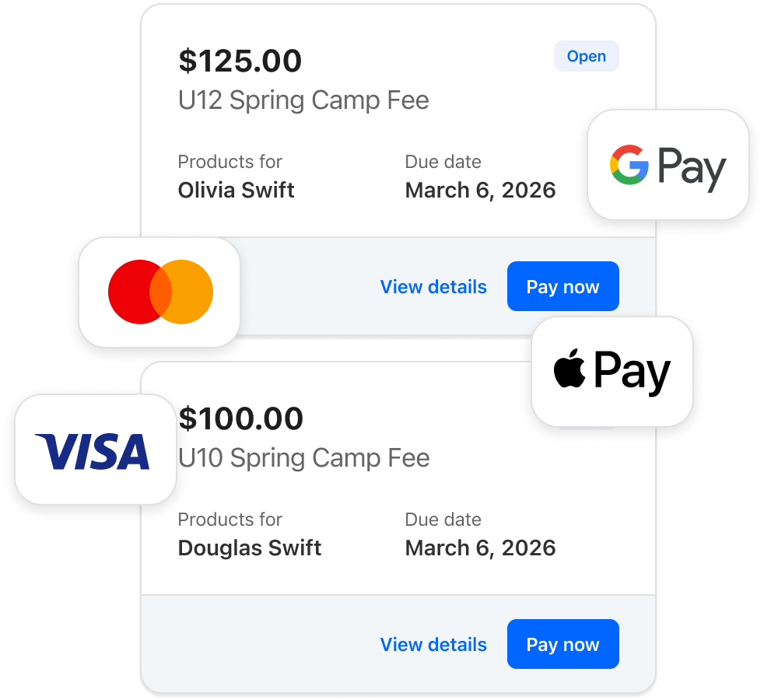
Task: Select the U10 Spring Camp Fee title
Action: coord(304,458)
